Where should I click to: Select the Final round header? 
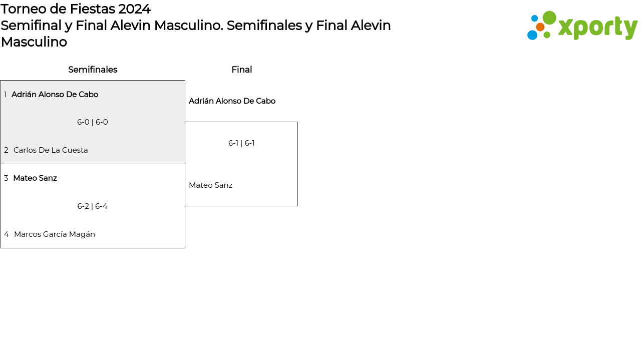pyautogui.click(x=241, y=70)
